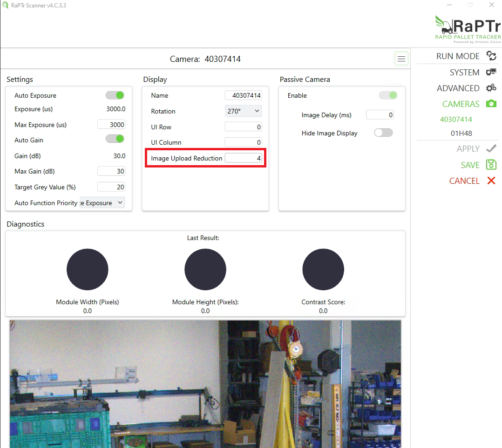
Task: Disable the Auto Gain switch
Action: (x=115, y=139)
